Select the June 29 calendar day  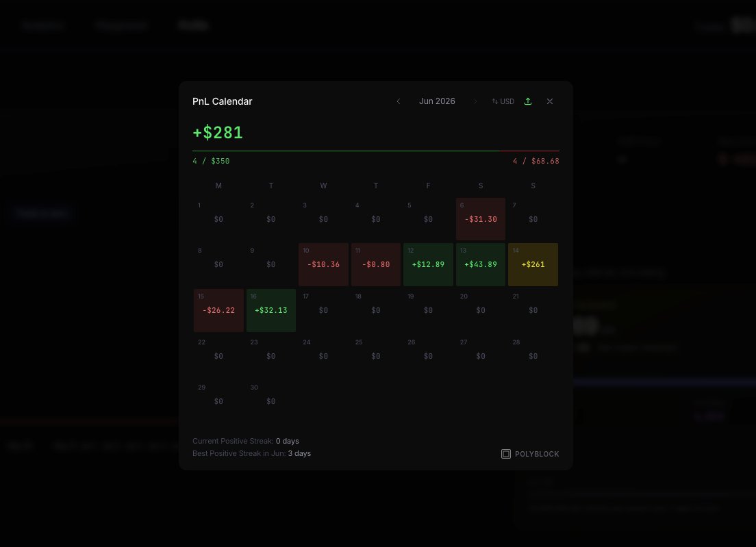pyautogui.click(x=218, y=401)
